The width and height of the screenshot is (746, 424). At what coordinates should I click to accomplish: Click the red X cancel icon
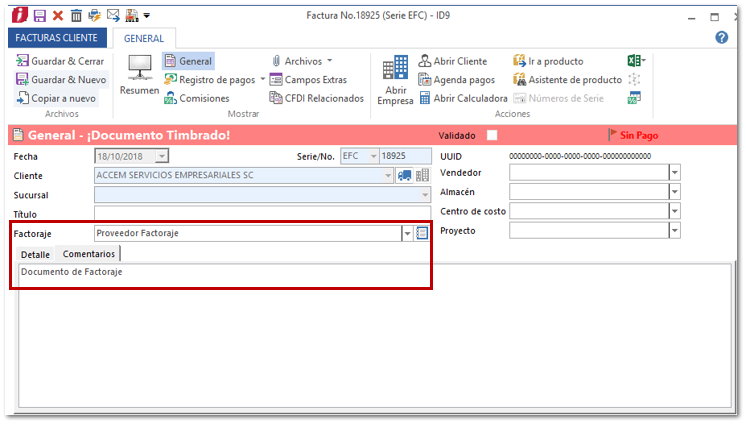coord(58,16)
